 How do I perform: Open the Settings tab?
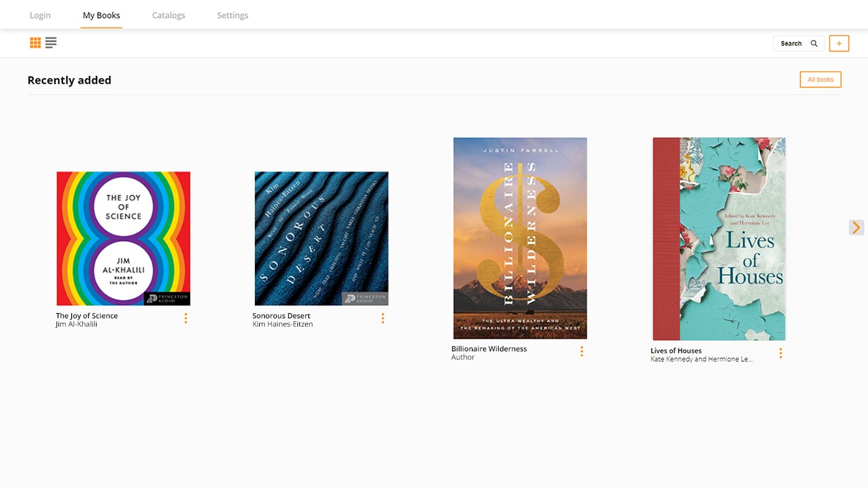click(233, 15)
